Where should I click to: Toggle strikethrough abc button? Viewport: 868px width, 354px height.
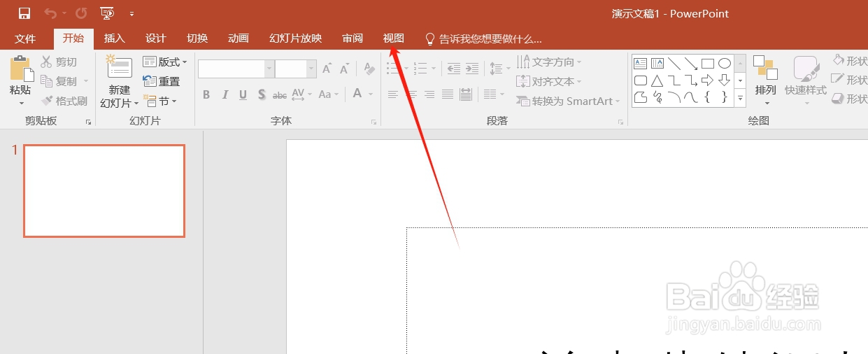[x=280, y=94]
